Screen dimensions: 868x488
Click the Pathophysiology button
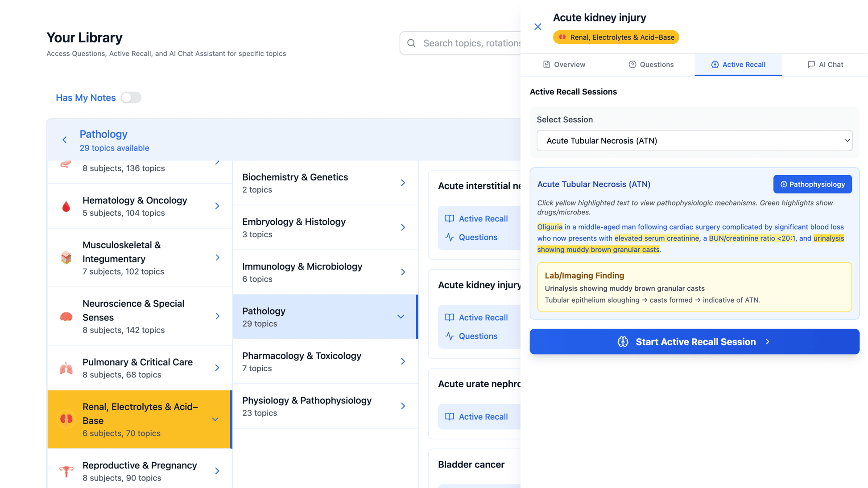click(812, 184)
